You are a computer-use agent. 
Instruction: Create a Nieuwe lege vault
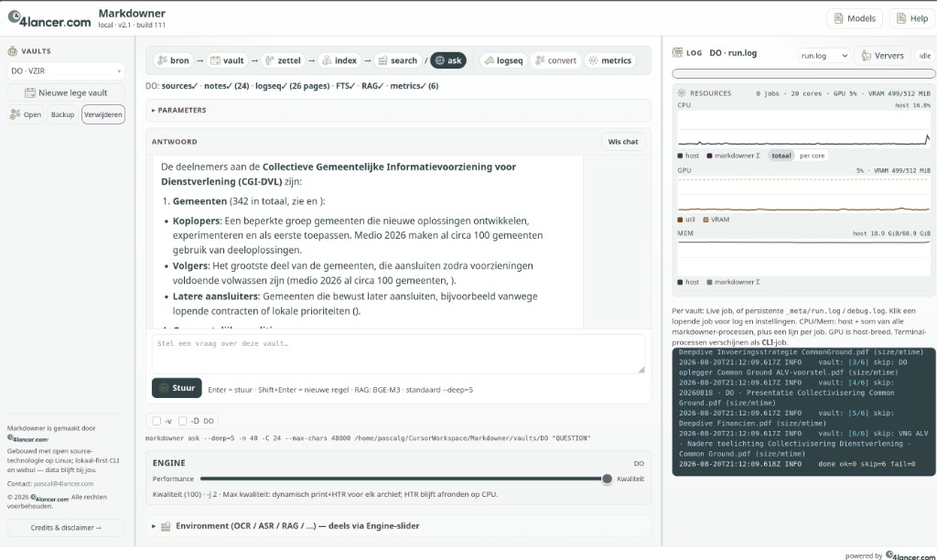coord(66,92)
